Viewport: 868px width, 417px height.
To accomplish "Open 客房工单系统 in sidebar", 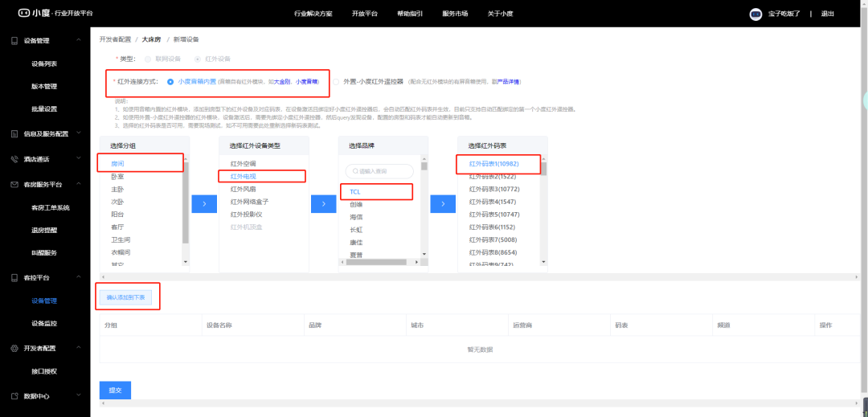I will click(x=51, y=207).
